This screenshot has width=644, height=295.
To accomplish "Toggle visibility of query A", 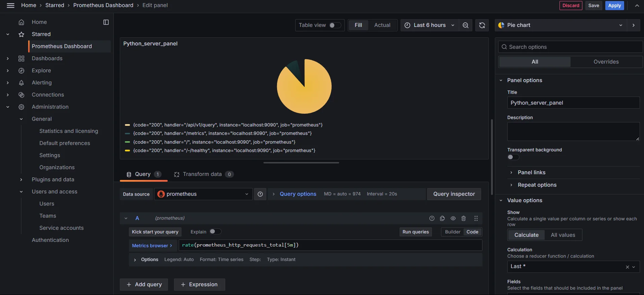I will [x=453, y=218].
